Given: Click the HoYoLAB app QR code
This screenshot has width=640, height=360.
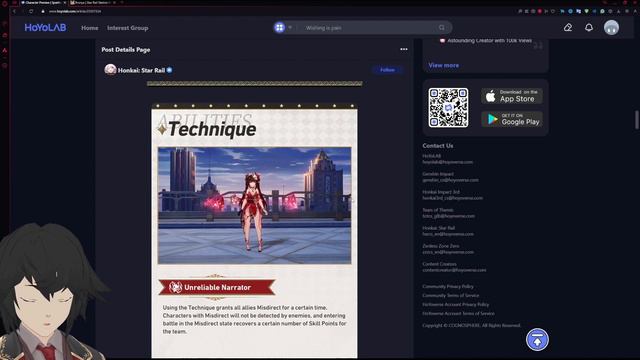Looking at the screenshot, I should click(448, 108).
